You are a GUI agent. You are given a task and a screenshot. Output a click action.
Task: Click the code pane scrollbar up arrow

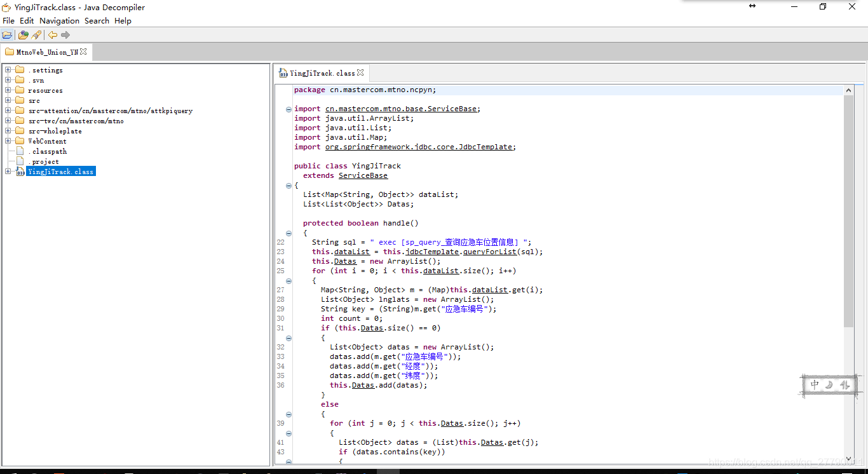click(849, 90)
